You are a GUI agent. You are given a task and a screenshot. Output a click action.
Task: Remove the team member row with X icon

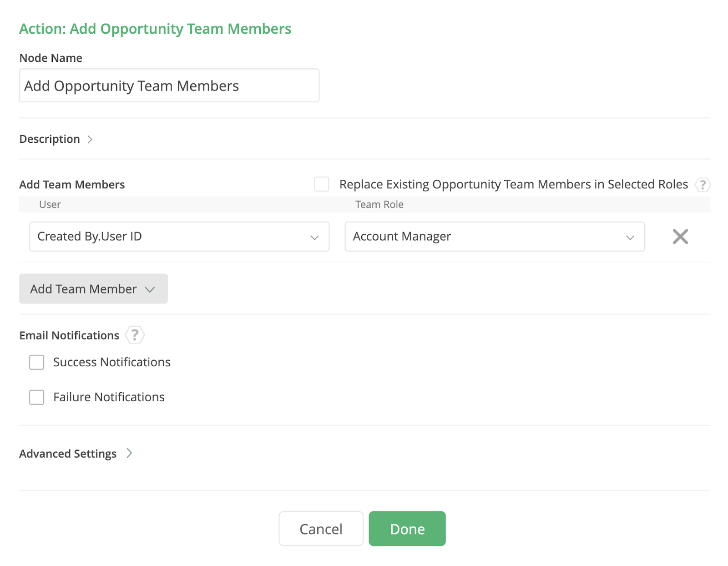click(680, 237)
